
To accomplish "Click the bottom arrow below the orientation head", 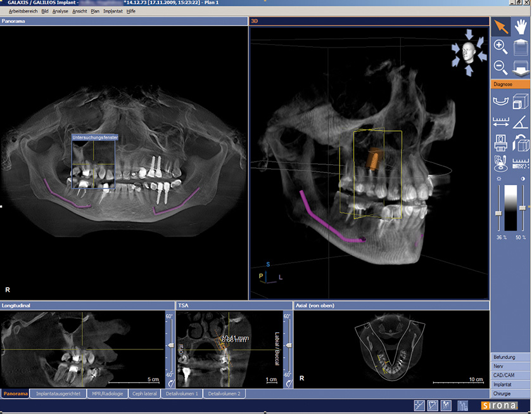I will 469,70.
